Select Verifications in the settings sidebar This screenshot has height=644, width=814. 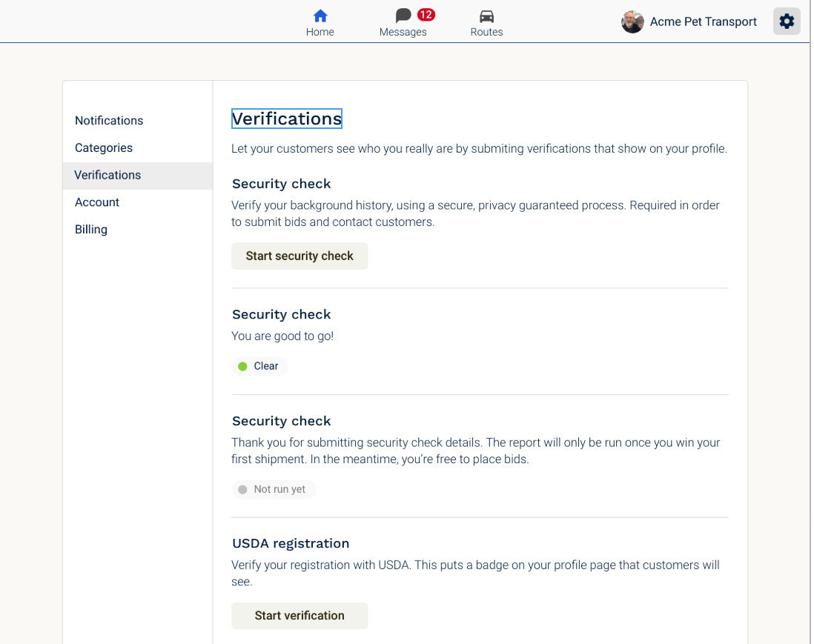pos(138,176)
